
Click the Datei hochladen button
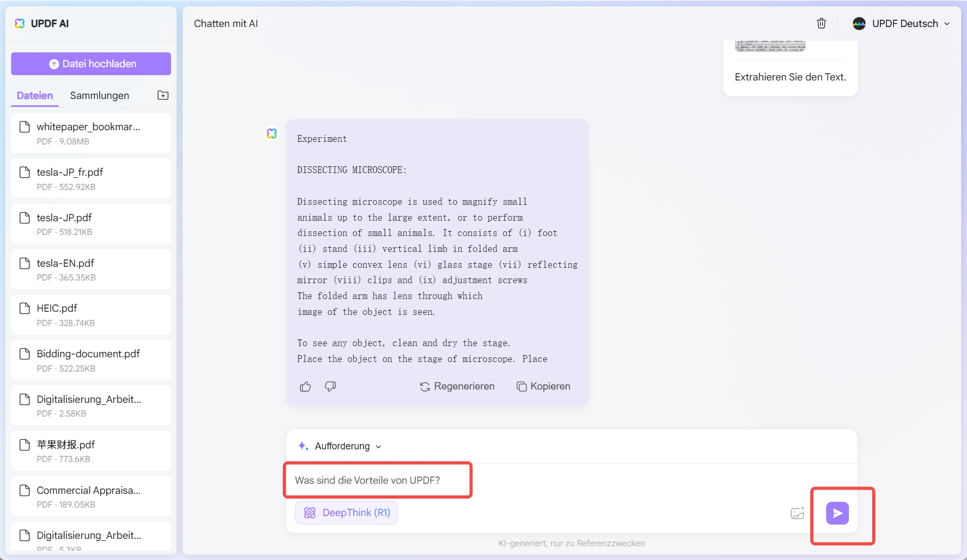(x=91, y=64)
